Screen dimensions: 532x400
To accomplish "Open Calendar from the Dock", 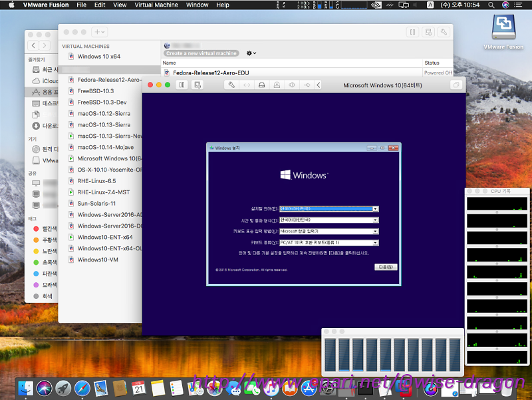I will coord(138,389).
